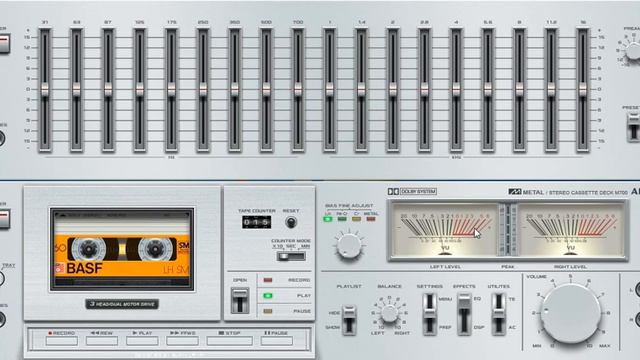The image size is (640, 360).
Task: Adjust the Bias Fine Adjust knob
Action: [349, 246]
